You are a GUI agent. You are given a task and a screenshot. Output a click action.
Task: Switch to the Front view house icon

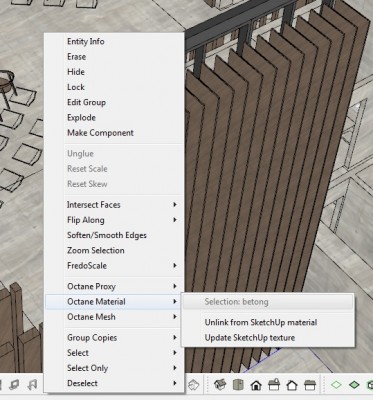pos(256,385)
